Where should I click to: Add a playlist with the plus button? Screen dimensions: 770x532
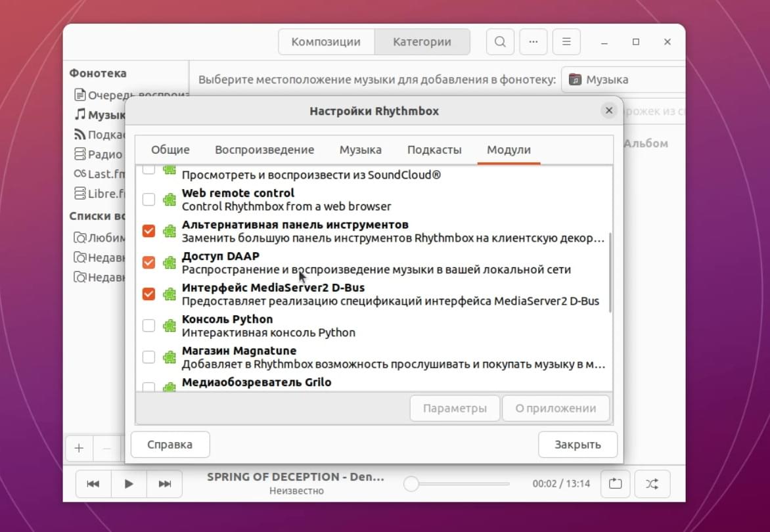(x=79, y=448)
